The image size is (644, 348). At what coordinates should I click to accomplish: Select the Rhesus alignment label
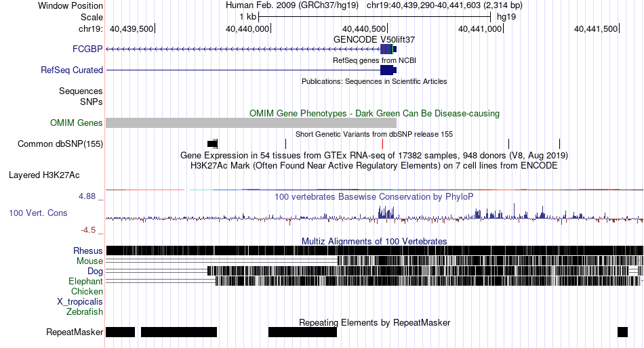pyautogui.click(x=87, y=251)
